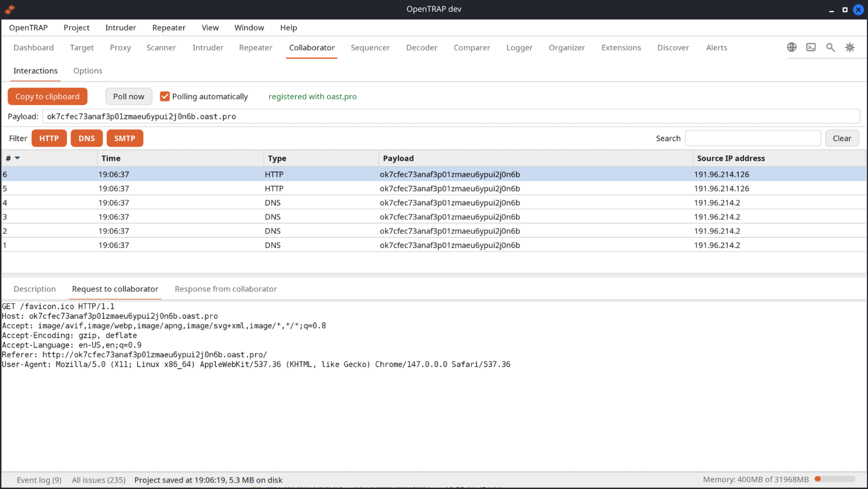Click the magnifier search icon in toolbar

coord(830,47)
